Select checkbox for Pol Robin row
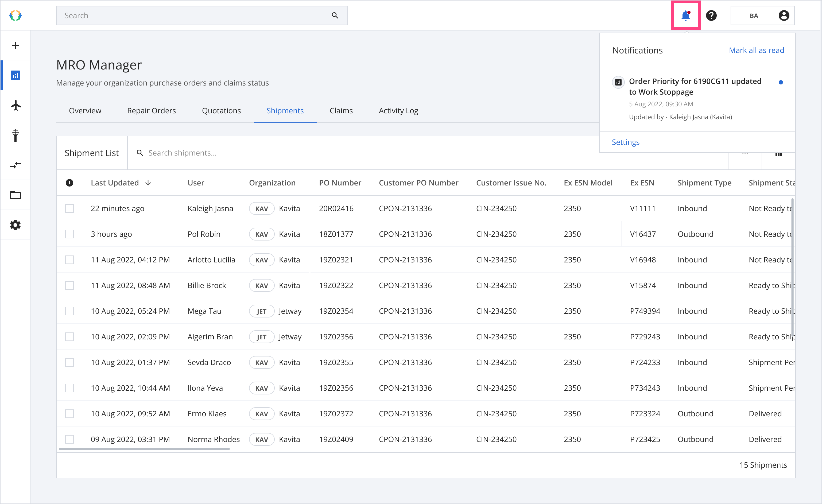822x504 pixels. pyautogui.click(x=69, y=234)
